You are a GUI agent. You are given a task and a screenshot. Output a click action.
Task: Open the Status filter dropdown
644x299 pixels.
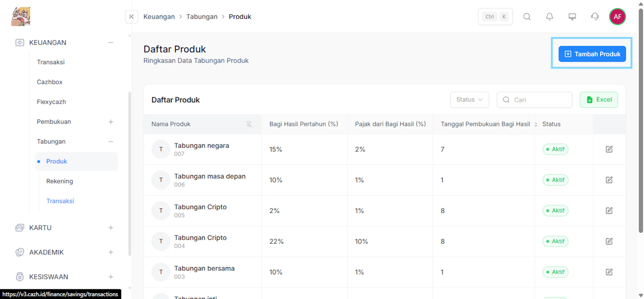pos(469,100)
